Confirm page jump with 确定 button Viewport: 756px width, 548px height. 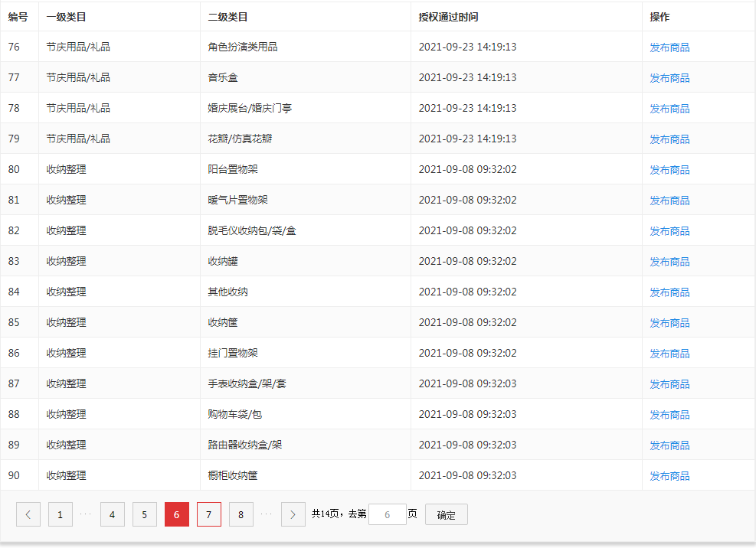(x=446, y=515)
